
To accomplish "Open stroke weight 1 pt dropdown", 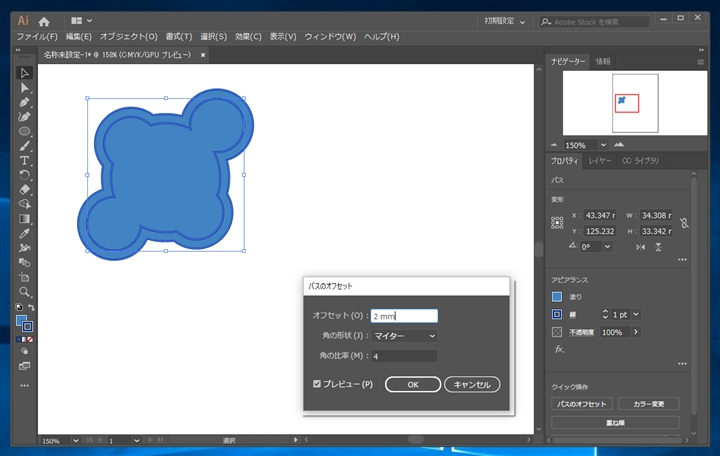I will 636,315.
